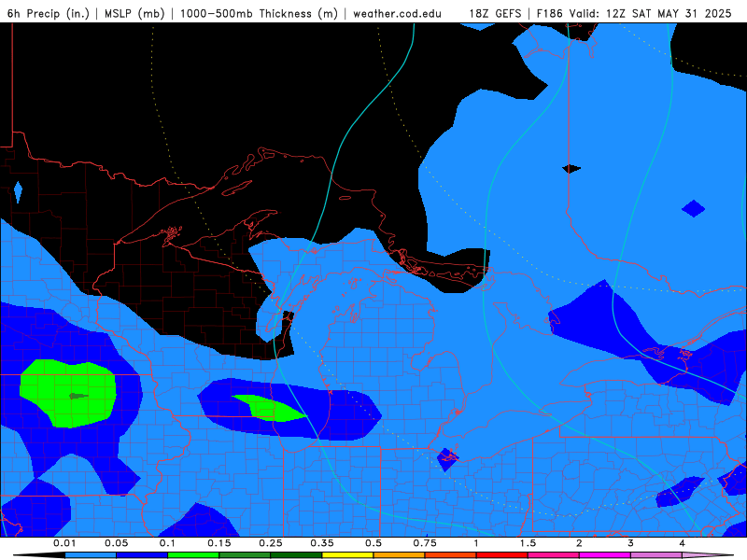Click the 'MSLP (mb)' header label
The height and width of the screenshot is (560, 747).
click(134, 13)
